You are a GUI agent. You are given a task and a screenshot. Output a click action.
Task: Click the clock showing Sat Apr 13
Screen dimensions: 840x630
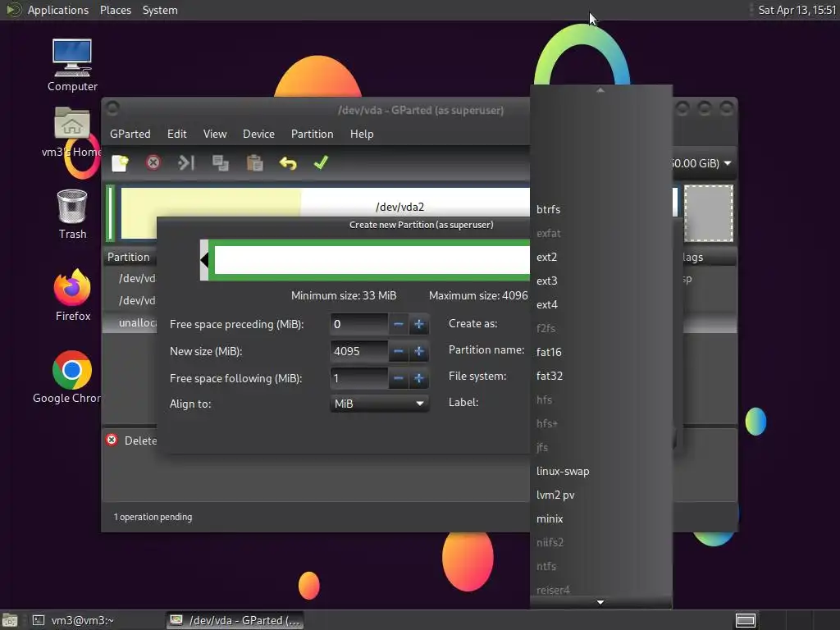point(797,10)
